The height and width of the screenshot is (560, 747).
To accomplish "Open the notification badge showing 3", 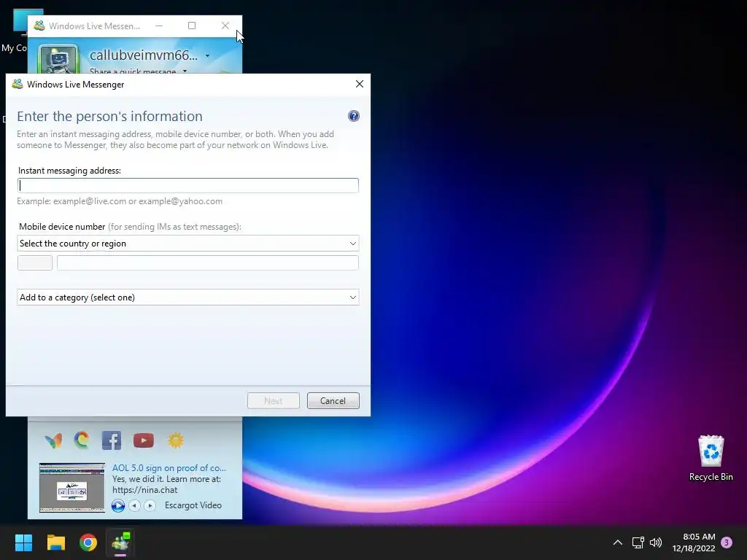I will 727,542.
